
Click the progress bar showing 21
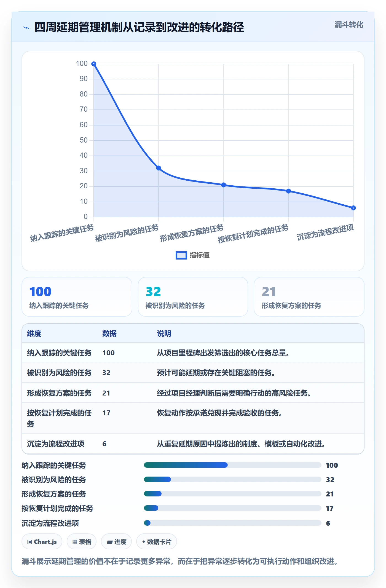[x=233, y=494]
